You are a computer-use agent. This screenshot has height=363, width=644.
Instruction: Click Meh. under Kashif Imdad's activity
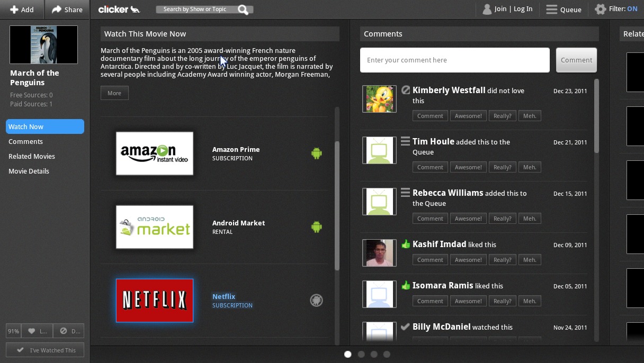pyautogui.click(x=530, y=260)
